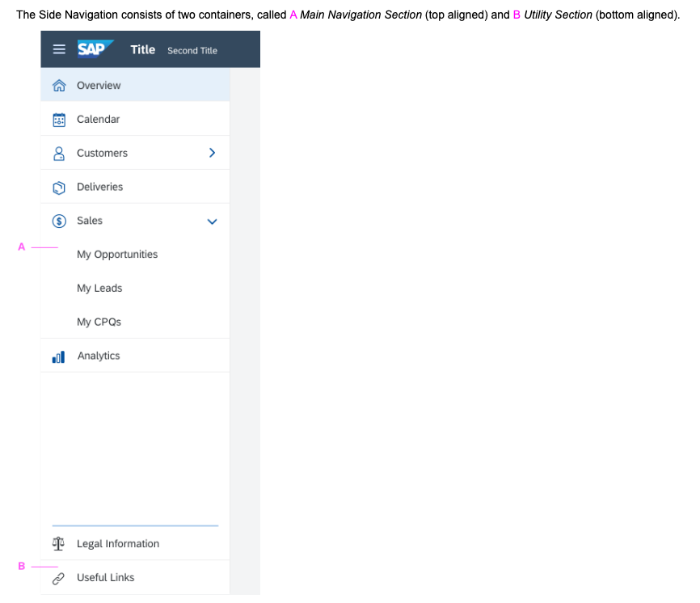Screen dimensions: 700x603
Task: Click the Analytics chart icon
Action: (x=58, y=355)
